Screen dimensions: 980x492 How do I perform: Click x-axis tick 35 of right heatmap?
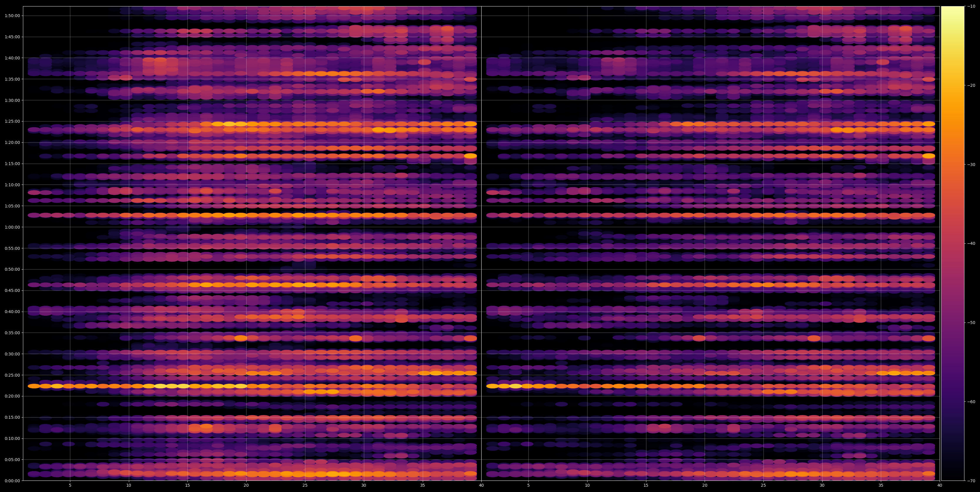[x=881, y=486]
